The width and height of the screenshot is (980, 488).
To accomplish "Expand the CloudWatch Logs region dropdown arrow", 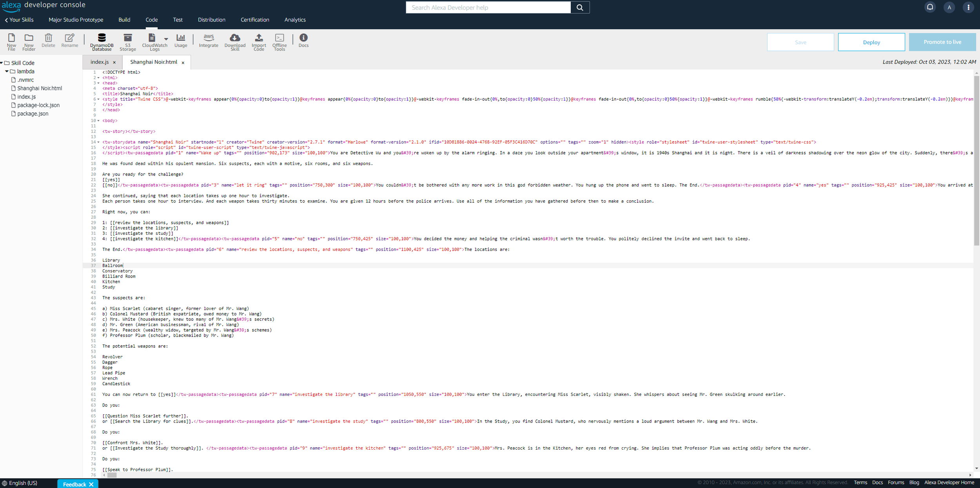I will coord(166,39).
